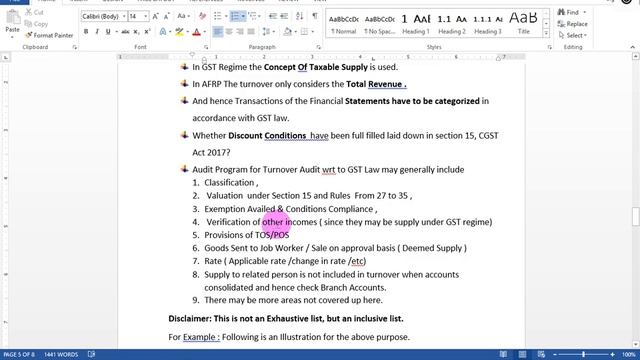This screenshot has width=640, height=360.
Task: Click the proofing errors status bar icon
Action: pos(91,354)
